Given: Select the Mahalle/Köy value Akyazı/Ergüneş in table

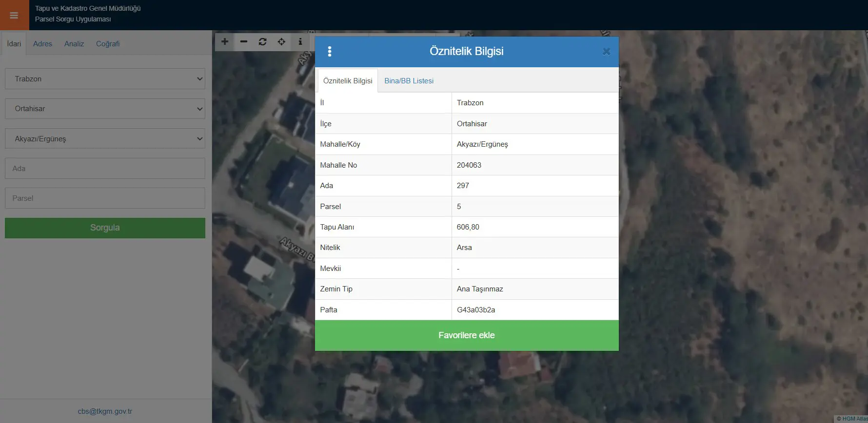Looking at the screenshot, I should (x=482, y=144).
